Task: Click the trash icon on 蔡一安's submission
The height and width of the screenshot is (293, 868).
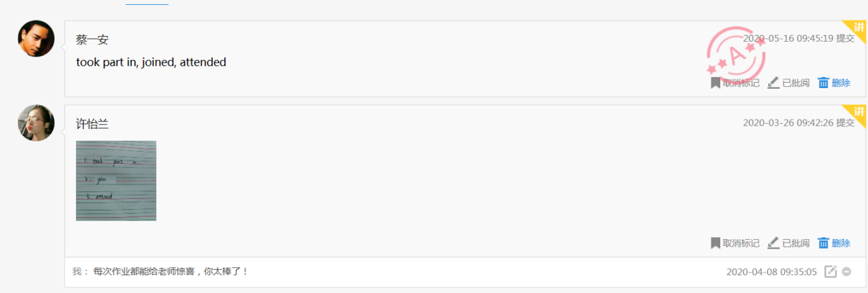Action: (x=824, y=83)
